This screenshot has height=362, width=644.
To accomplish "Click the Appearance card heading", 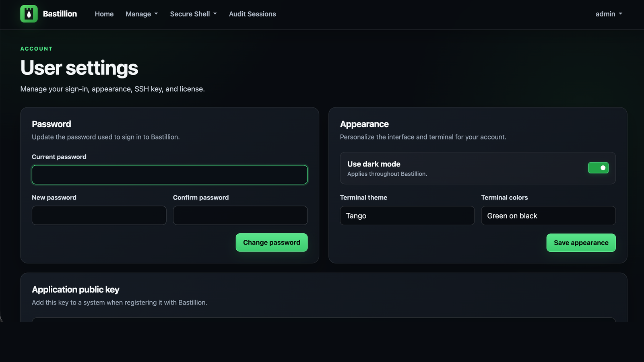I will click(364, 124).
